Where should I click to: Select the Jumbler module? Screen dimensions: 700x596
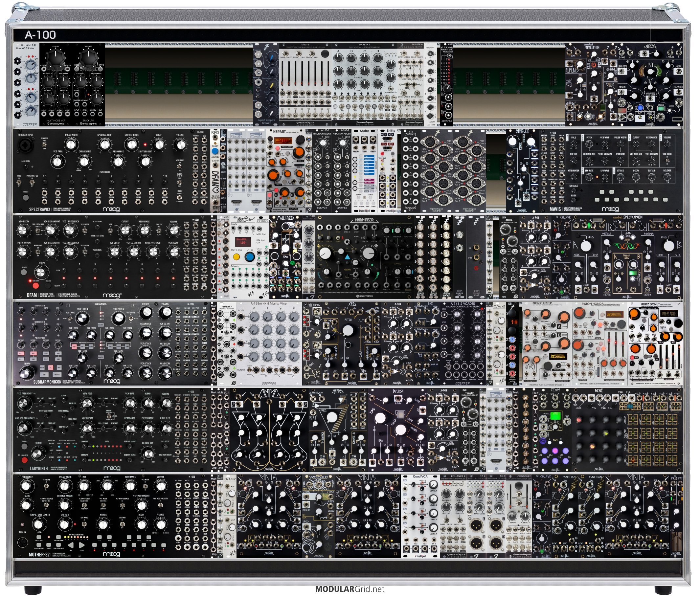[522, 170]
